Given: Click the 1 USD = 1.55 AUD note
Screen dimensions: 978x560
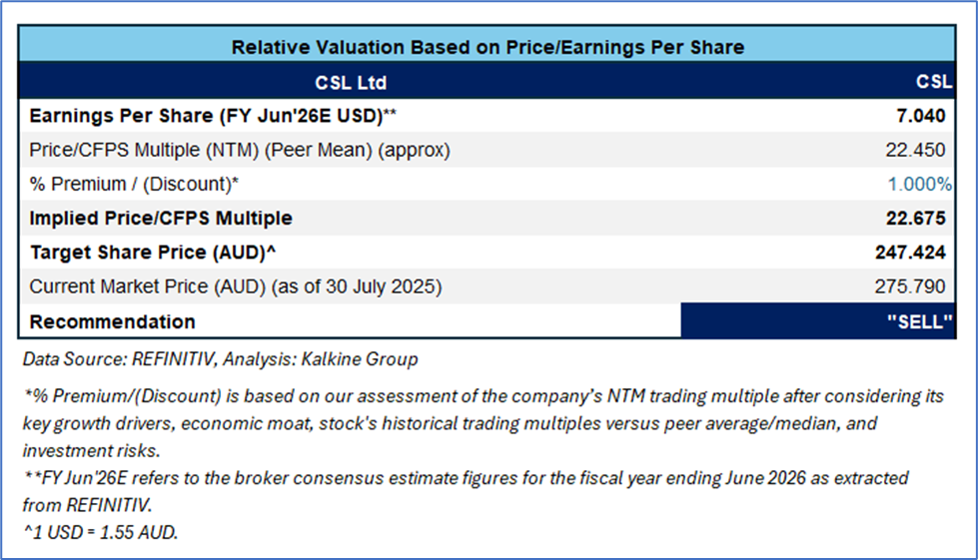Looking at the screenshot, I should pos(100,533).
